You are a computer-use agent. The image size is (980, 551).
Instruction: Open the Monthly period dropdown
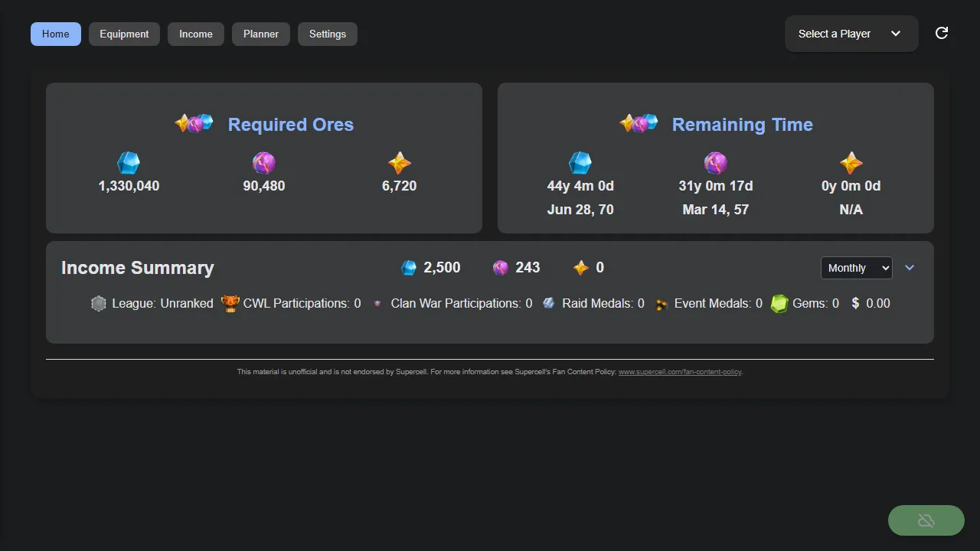click(856, 268)
